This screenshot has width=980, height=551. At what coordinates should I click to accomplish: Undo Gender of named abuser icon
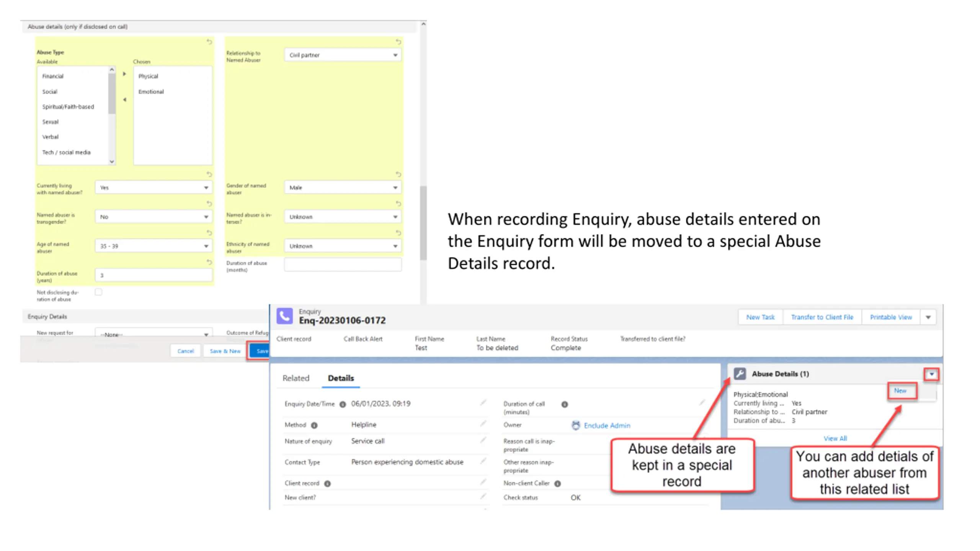click(x=398, y=174)
